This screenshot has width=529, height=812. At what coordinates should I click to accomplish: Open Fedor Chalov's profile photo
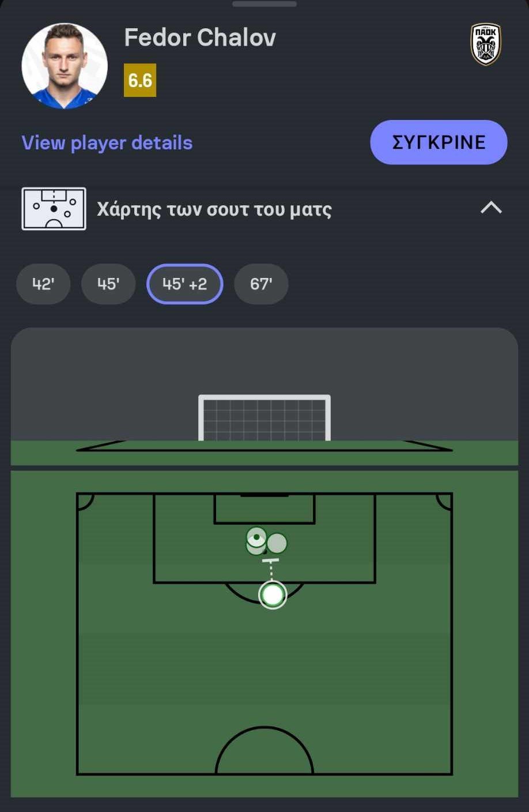(65, 66)
